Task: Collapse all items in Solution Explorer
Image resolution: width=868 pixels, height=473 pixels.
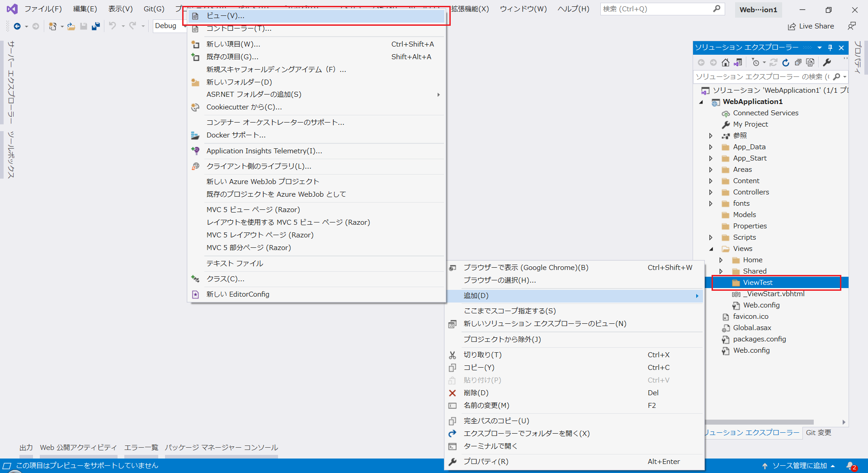Action: [x=799, y=62]
